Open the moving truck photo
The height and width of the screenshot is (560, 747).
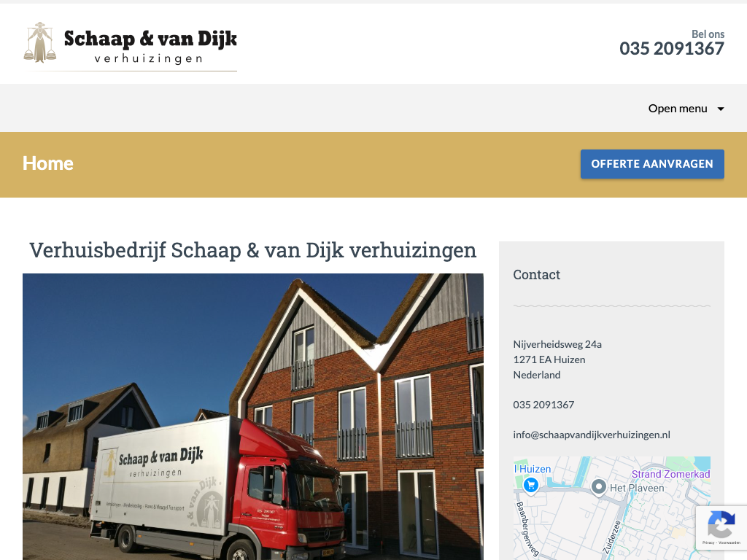pyautogui.click(x=253, y=416)
